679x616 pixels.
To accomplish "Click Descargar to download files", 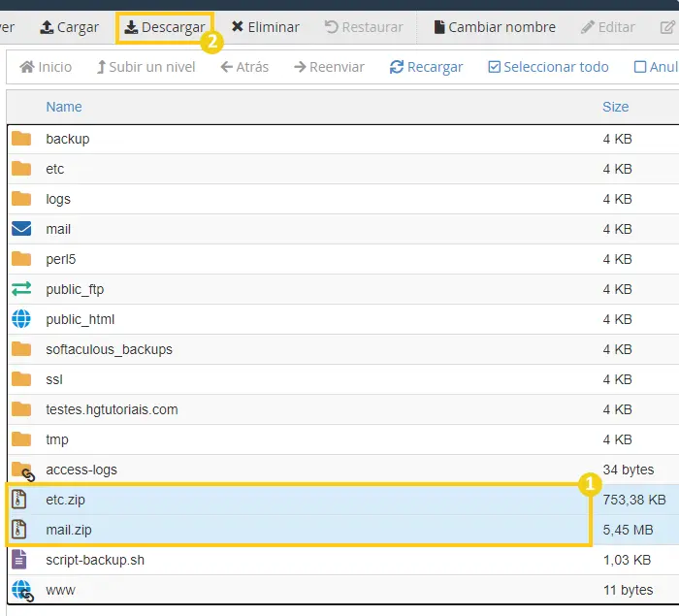I will [x=165, y=27].
